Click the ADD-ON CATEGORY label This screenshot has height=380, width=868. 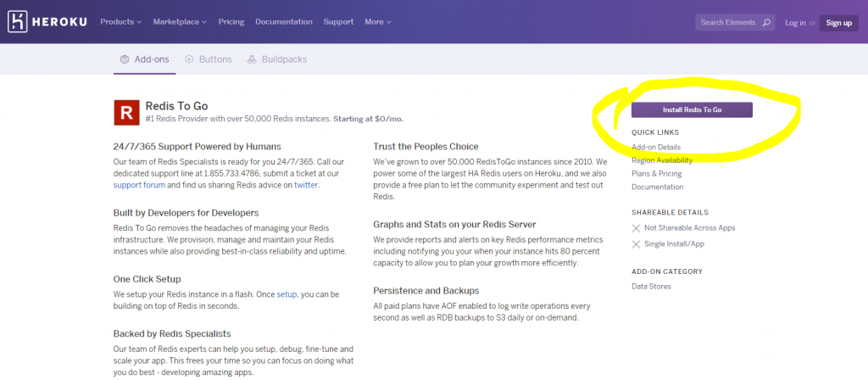coord(667,272)
